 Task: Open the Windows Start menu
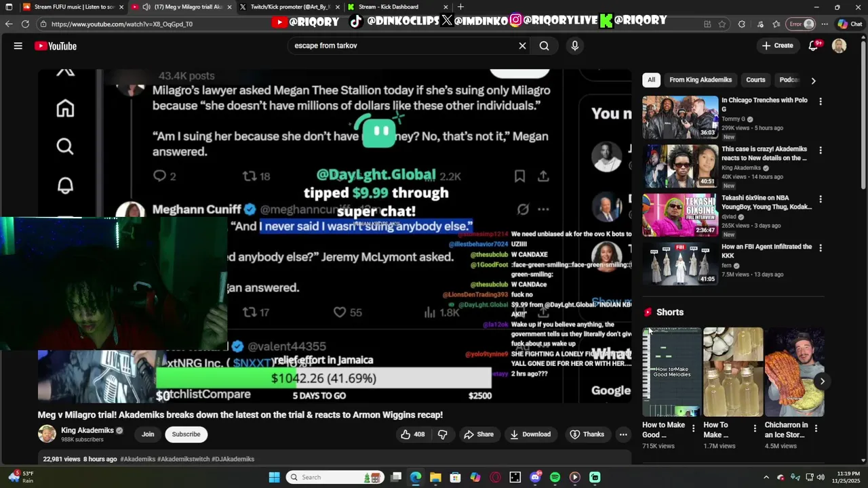(x=274, y=477)
